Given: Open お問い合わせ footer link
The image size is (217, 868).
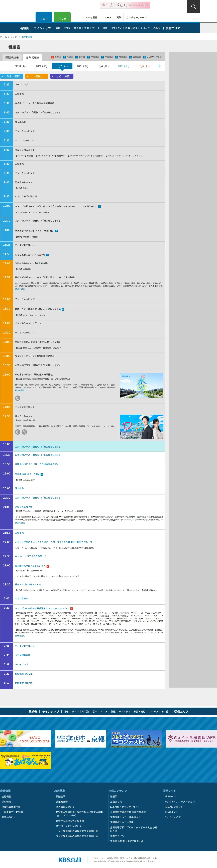Looking at the screenshot, I should 9,817.
